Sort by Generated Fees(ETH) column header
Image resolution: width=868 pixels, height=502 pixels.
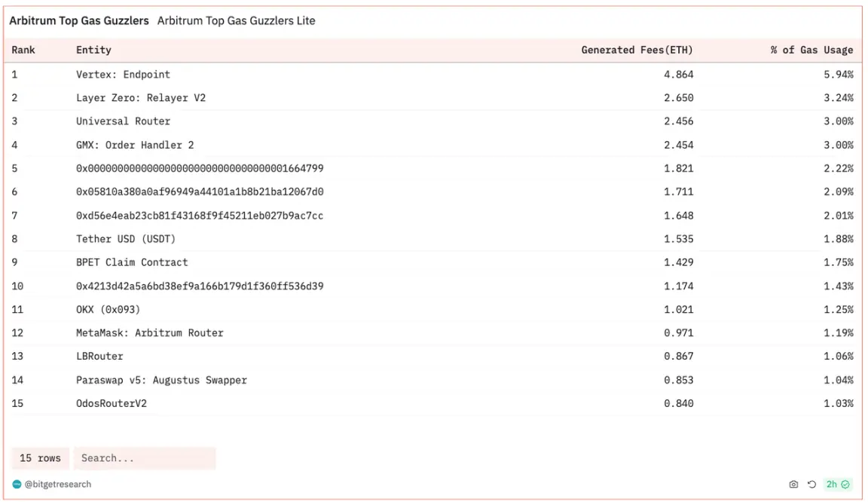pyautogui.click(x=637, y=50)
